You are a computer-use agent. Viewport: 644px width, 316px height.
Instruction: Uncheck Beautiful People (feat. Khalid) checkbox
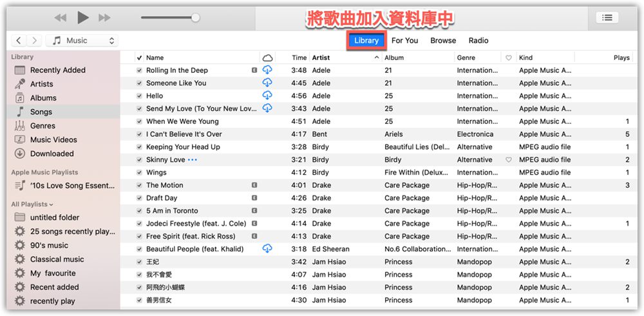[140, 249]
